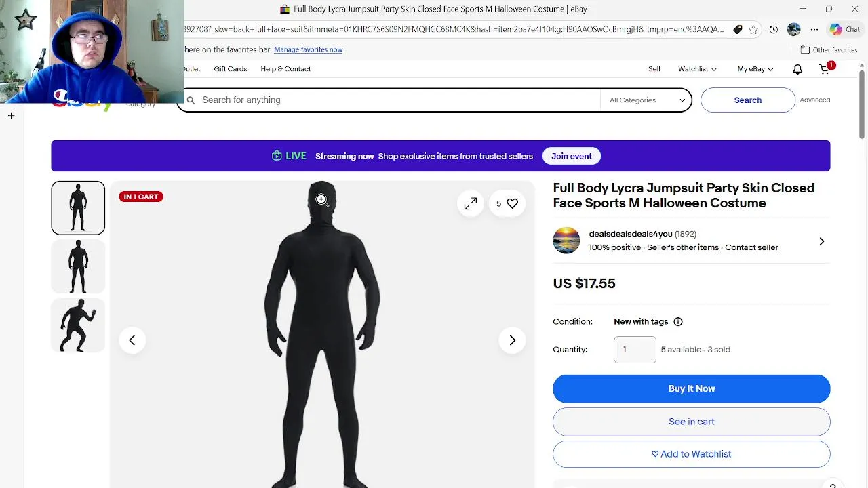This screenshot has width=868, height=488.
Task: Click the heart icon on the product image
Action: click(x=512, y=203)
